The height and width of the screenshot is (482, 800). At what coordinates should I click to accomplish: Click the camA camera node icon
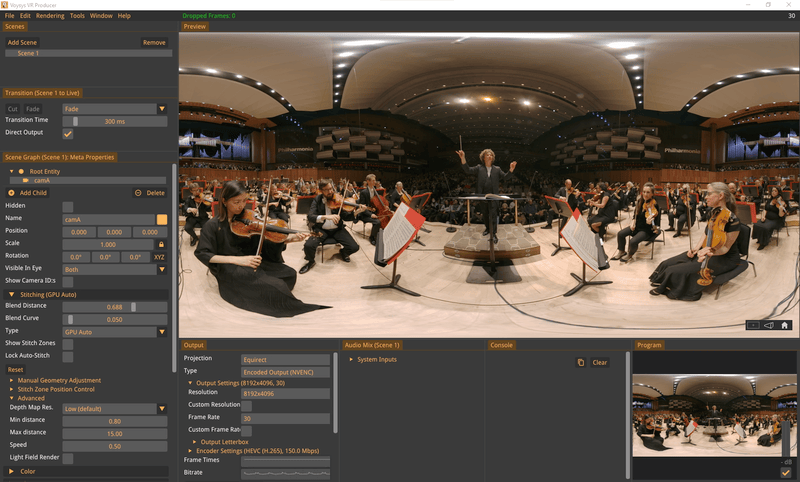(x=26, y=181)
